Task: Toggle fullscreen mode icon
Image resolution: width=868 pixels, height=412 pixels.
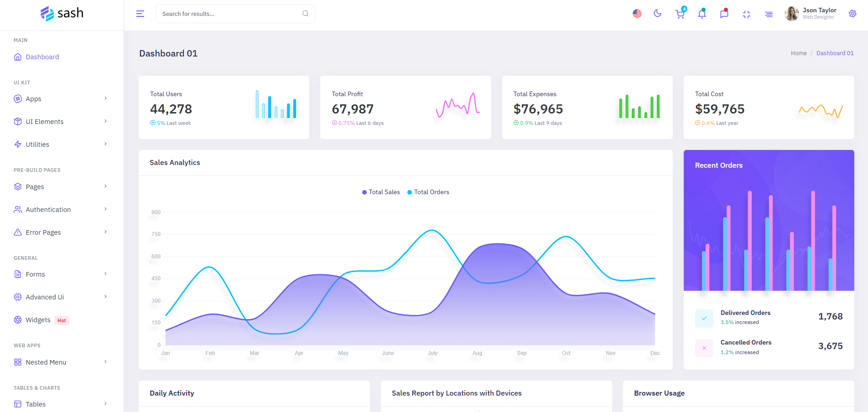Action: [x=747, y=14]
